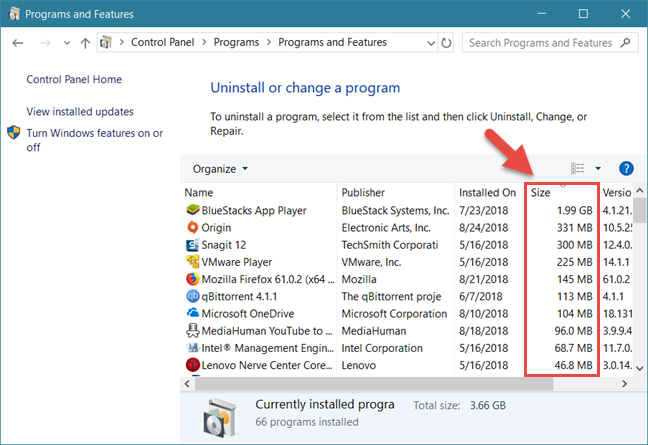Click the 8/21/2018 install date

484,279
